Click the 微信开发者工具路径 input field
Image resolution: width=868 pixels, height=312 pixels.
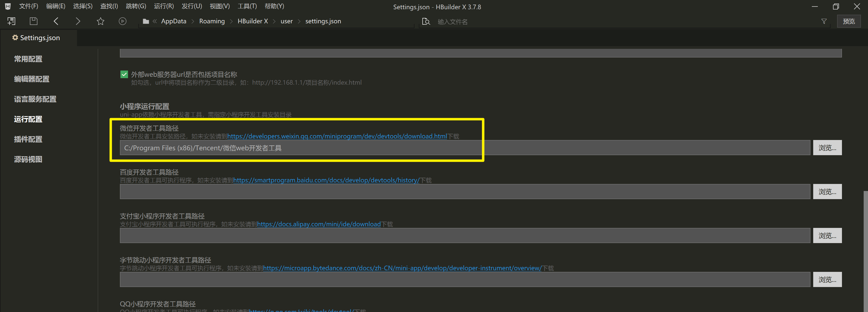pos(465,148)
